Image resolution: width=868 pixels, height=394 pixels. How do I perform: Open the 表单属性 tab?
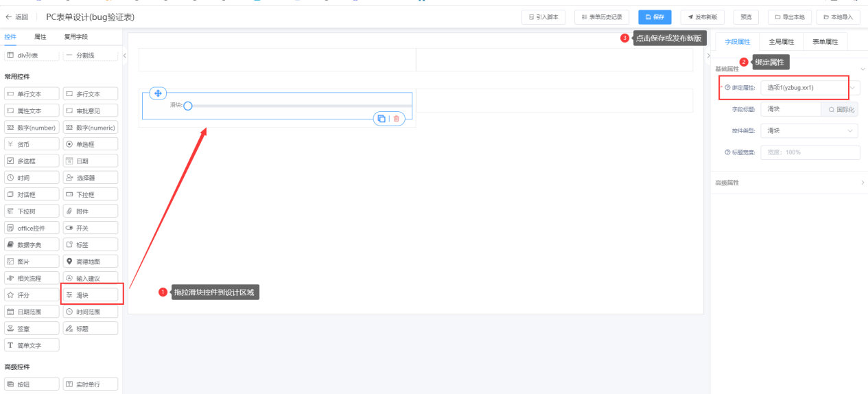pyautogui.click(x=825, y=42)
